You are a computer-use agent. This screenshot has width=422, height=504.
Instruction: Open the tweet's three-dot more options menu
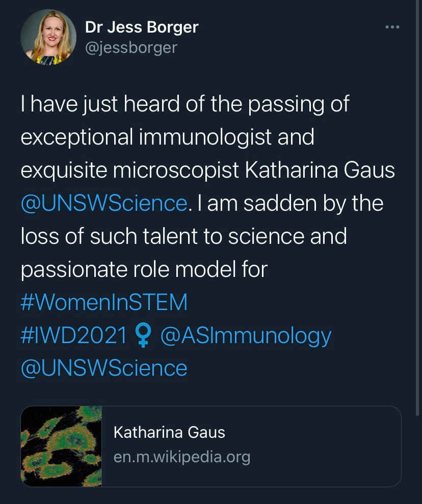[x=392, y=27]
